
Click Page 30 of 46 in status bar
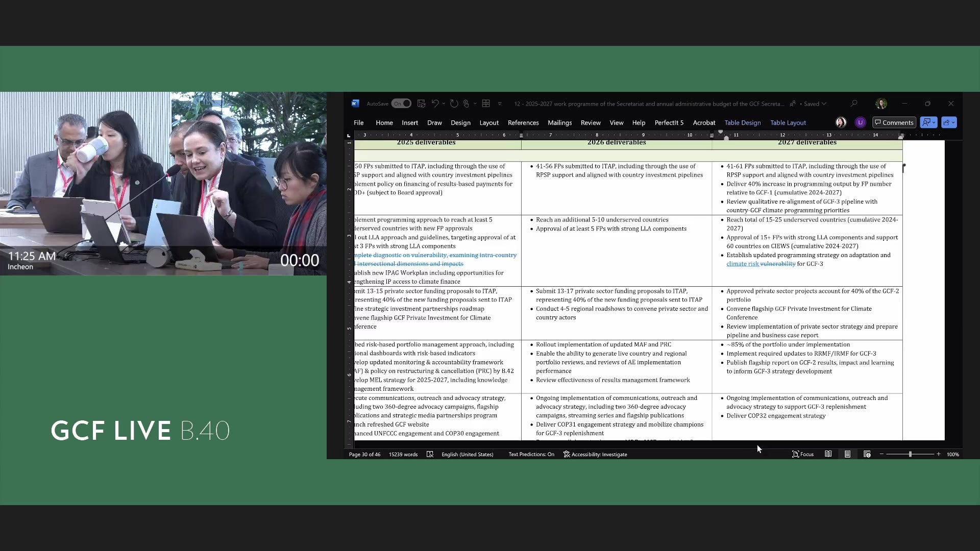tap(364, 454)
